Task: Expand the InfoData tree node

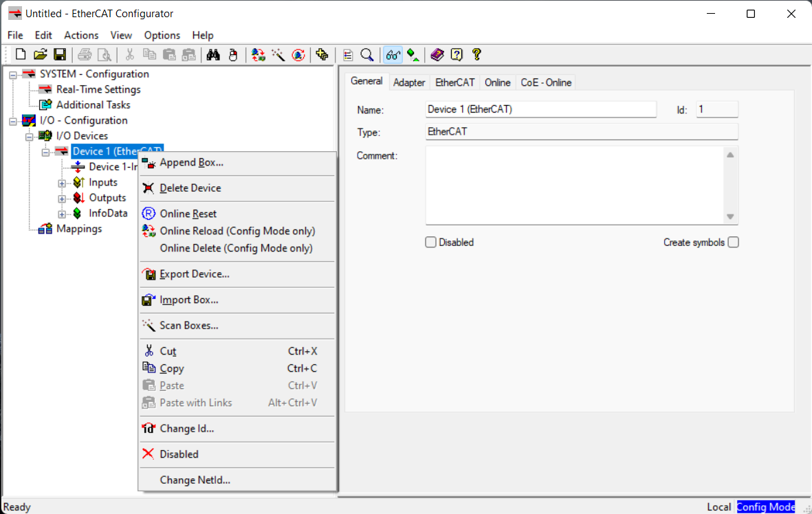Action: [x=62, y=214]
